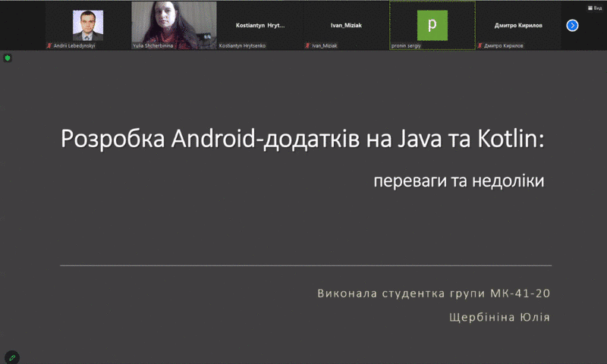Click the green encryption shield icon

[x=8, y=58]
